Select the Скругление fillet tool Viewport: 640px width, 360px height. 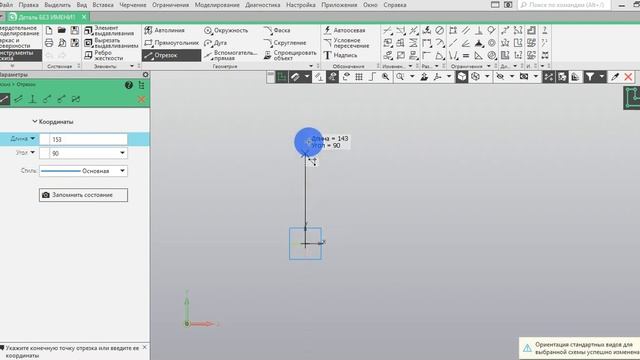(284, 42)
